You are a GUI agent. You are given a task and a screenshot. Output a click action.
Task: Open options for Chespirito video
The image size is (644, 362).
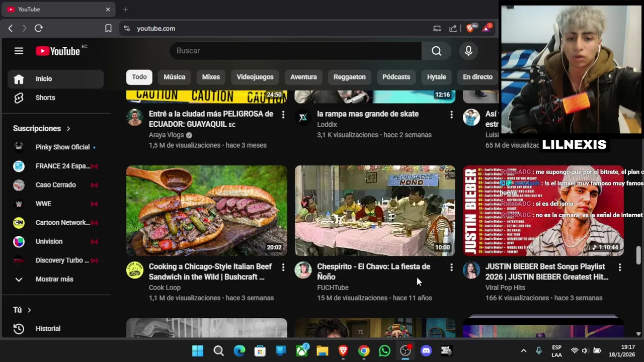(451, 267)
